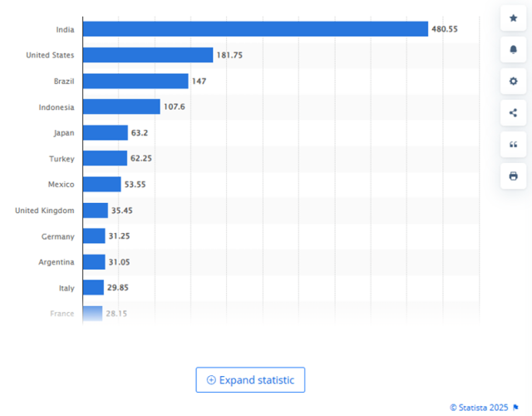Click the Turkey bar valued 62.25
Viewport: 532px width, 416px height.
(105, 158)
